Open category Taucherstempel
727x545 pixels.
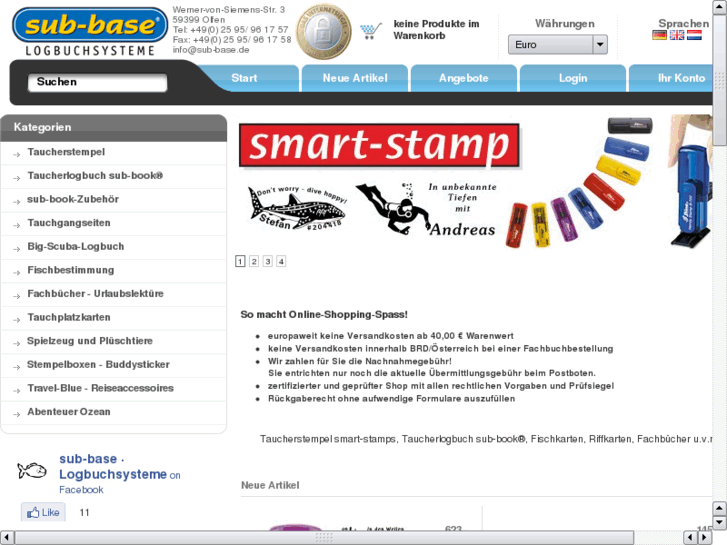(66, 152)
